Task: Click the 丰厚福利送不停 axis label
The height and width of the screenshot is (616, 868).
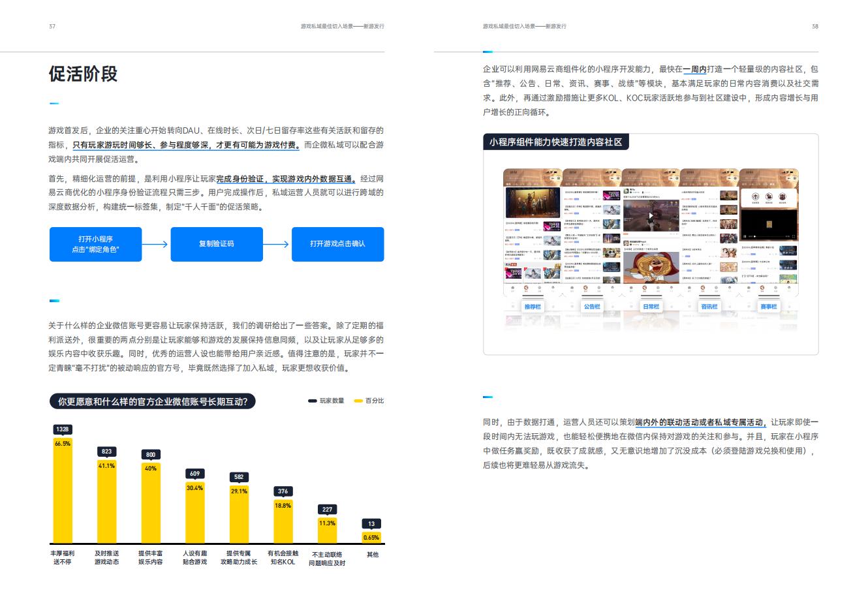Action: coord(63,557)
